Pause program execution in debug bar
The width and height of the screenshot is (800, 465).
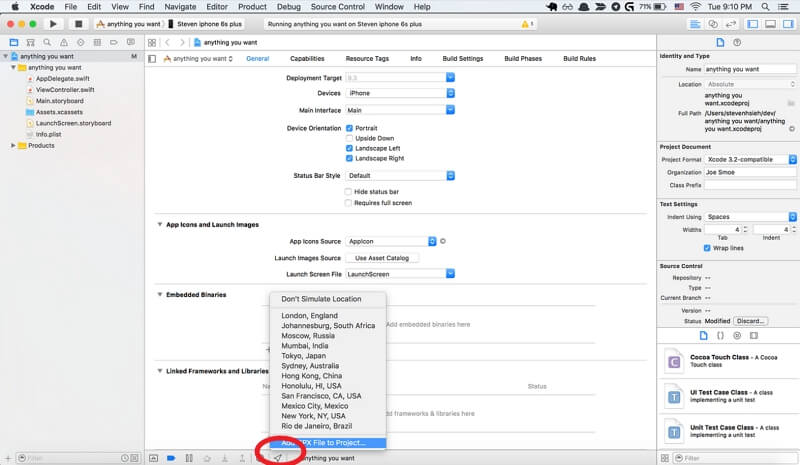click(x=189, y=458)
